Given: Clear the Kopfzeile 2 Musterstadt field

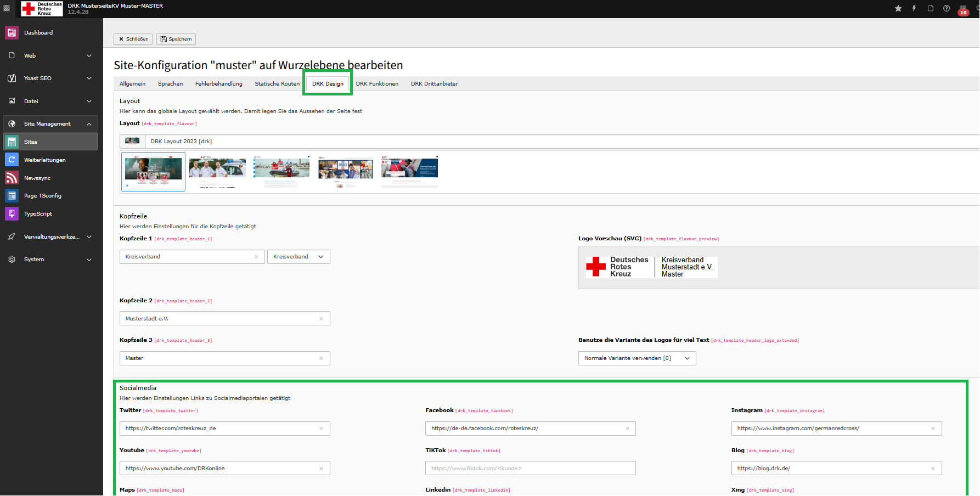Looking at the screenshot, I should click(x=321, y=319).
